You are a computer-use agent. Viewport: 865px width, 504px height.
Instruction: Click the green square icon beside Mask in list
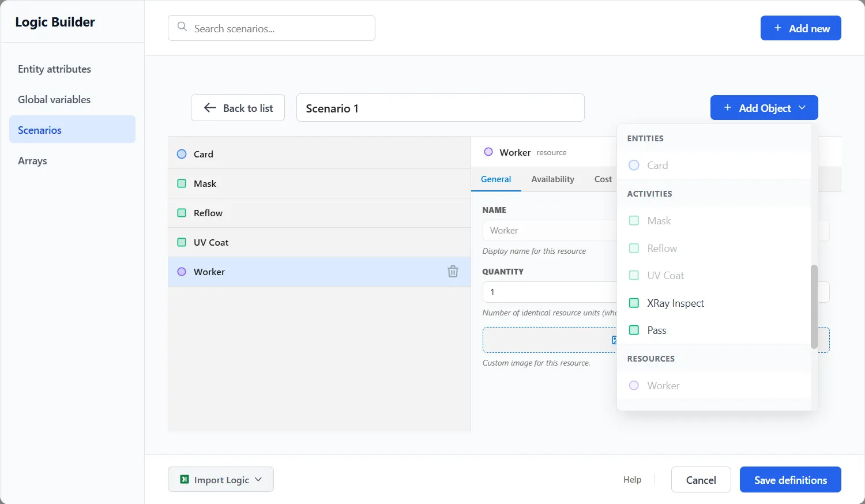tap(182, 183)
